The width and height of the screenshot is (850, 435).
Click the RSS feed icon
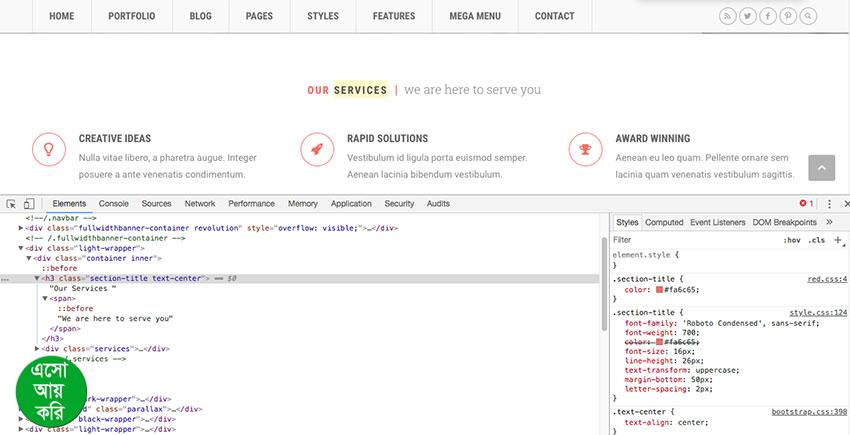point(727,16)
